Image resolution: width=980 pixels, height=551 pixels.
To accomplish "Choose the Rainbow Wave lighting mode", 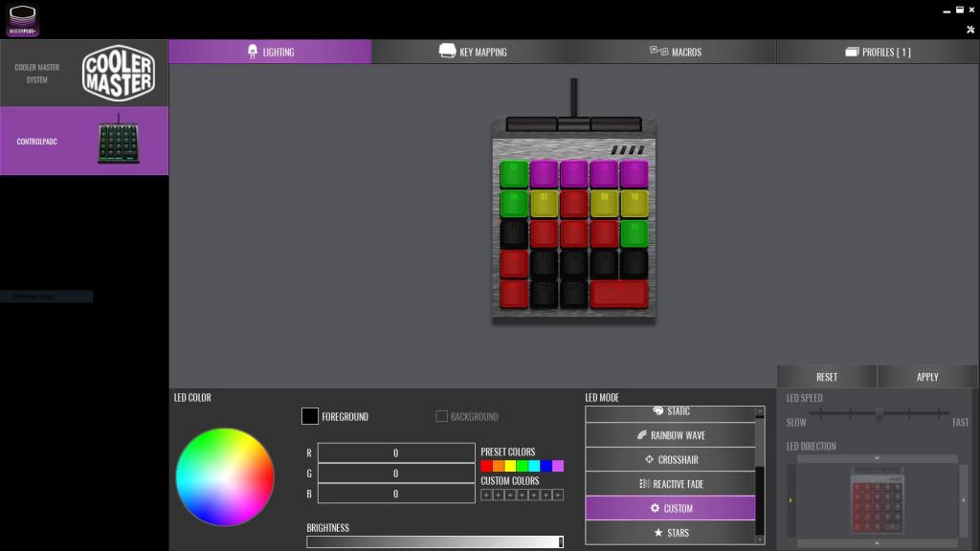I will pyautogui.click(x=670, y=435).
